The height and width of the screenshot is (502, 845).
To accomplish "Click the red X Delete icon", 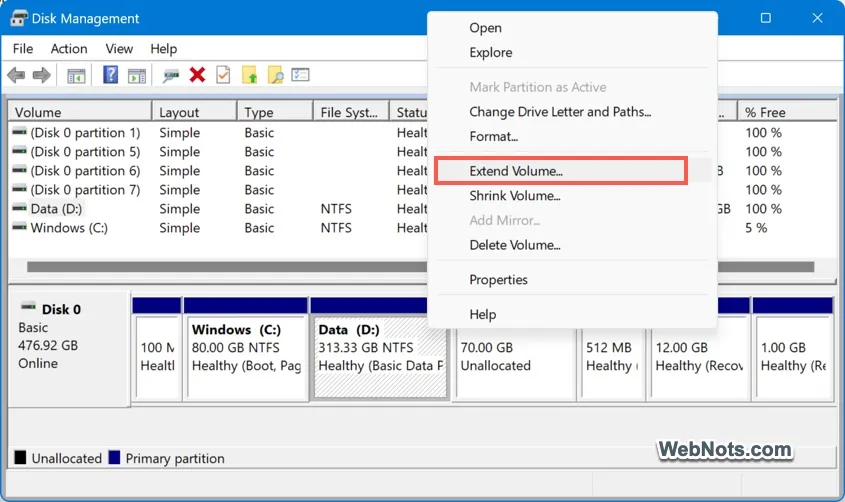I will point(197,75).
